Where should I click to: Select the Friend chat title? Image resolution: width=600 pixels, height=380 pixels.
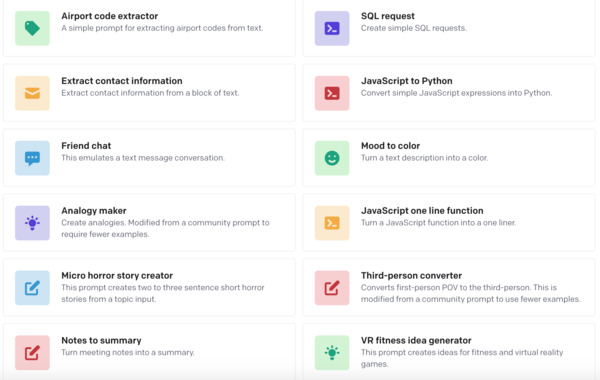[x=86, y=146]
